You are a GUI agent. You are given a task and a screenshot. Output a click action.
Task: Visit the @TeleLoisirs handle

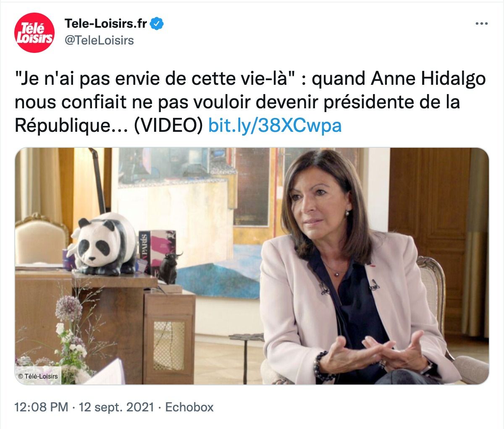[x=99, y=40]
